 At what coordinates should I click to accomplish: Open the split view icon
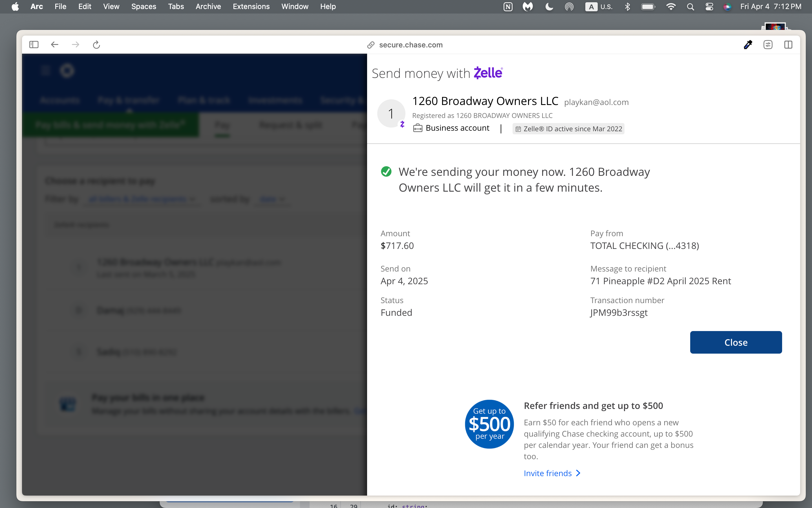click(x=788, y=45)
